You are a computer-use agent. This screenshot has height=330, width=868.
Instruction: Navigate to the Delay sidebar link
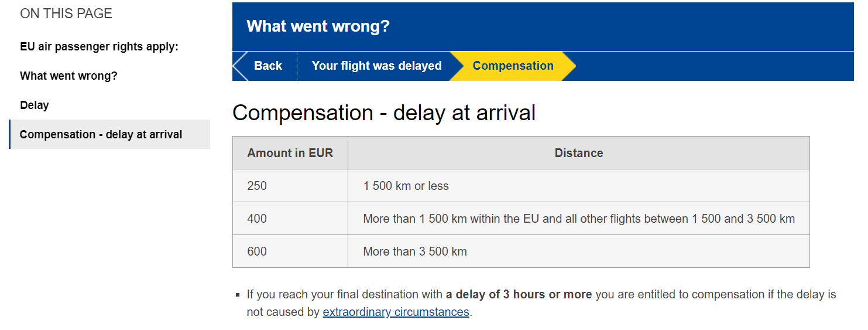tap(35, 105)
